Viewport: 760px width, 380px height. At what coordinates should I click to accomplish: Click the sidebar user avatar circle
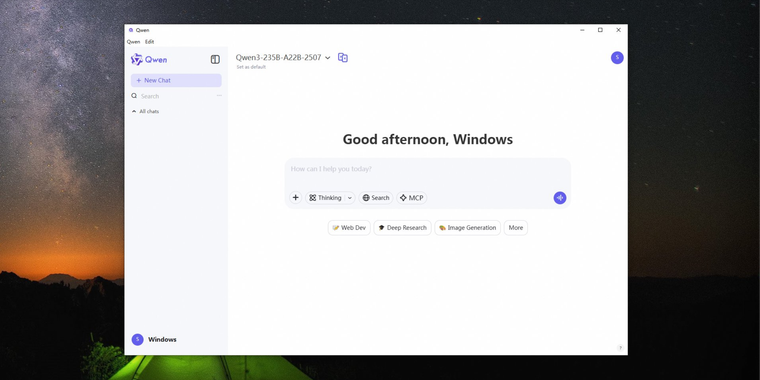137,339
